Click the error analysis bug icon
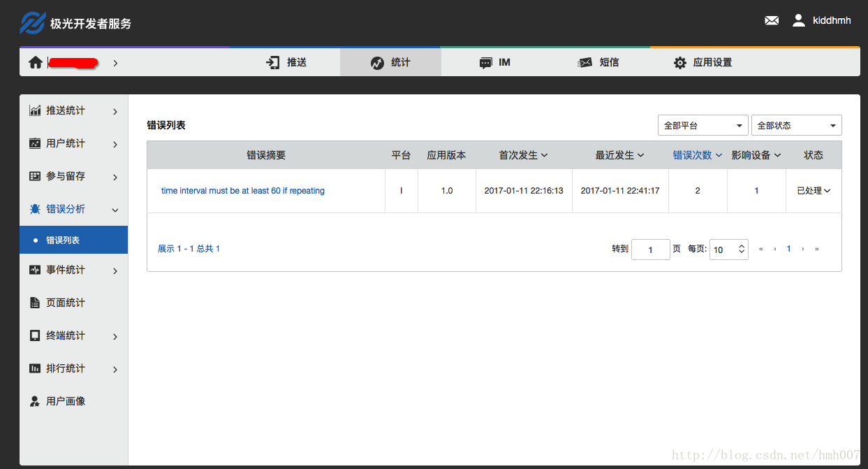The image size is (868, 469). coord(35,209)
